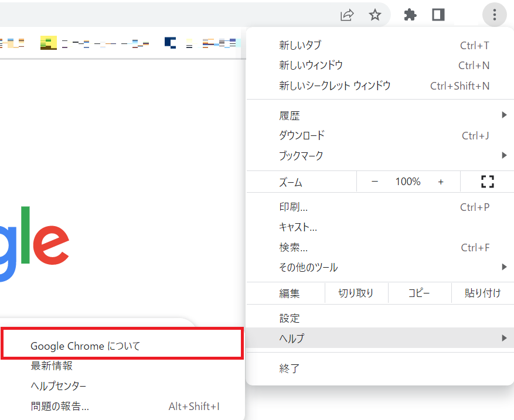
Task: Enter full screen using the fullscreen icon
Action: pyautogui.click(x=487, y=182)
